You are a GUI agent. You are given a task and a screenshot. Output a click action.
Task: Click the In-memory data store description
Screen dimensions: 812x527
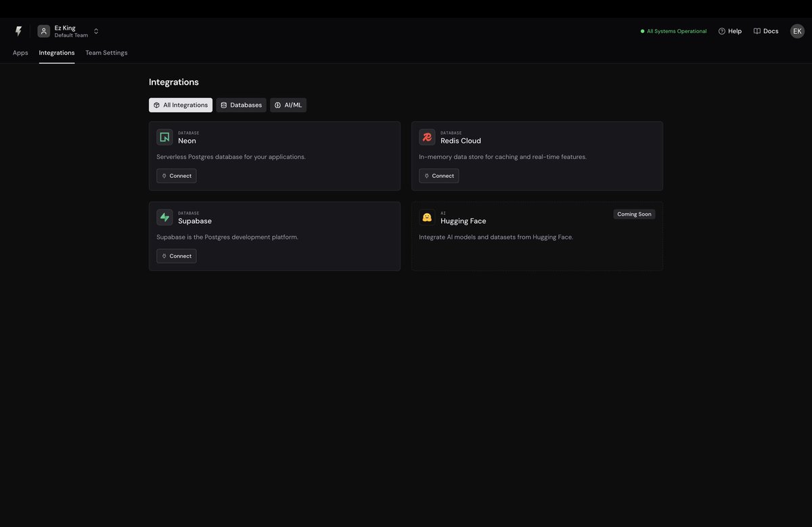(x=503, y=157)
